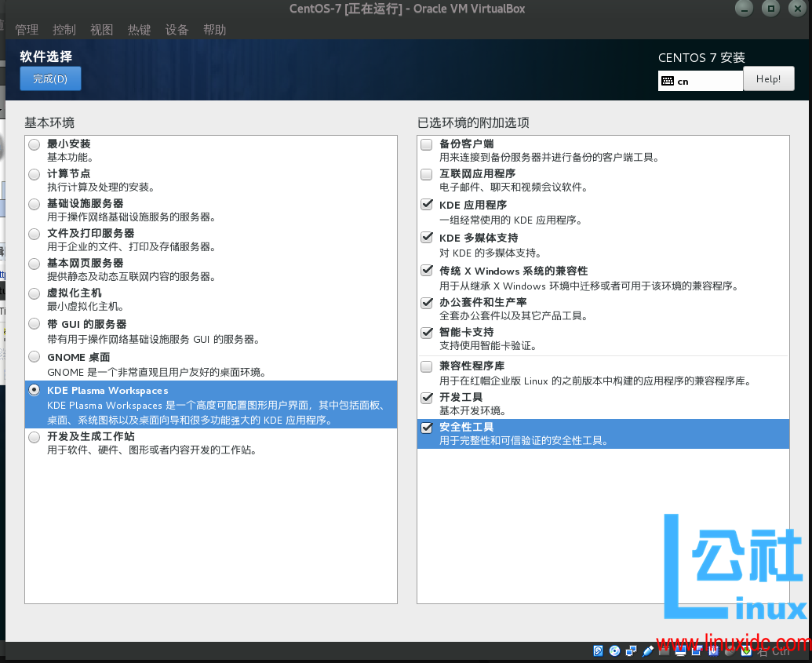
Task: Open the 视图 menu
Action: click(x=101, y=30)
